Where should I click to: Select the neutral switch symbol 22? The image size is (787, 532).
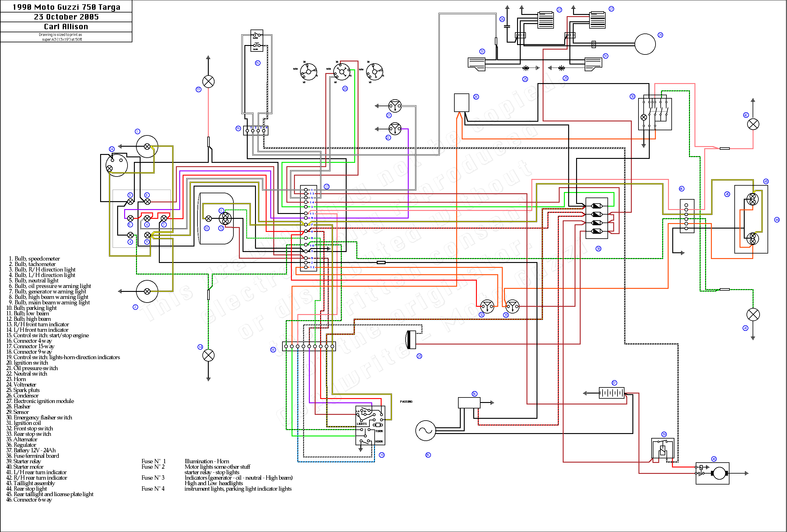click(x=395, y=129)
